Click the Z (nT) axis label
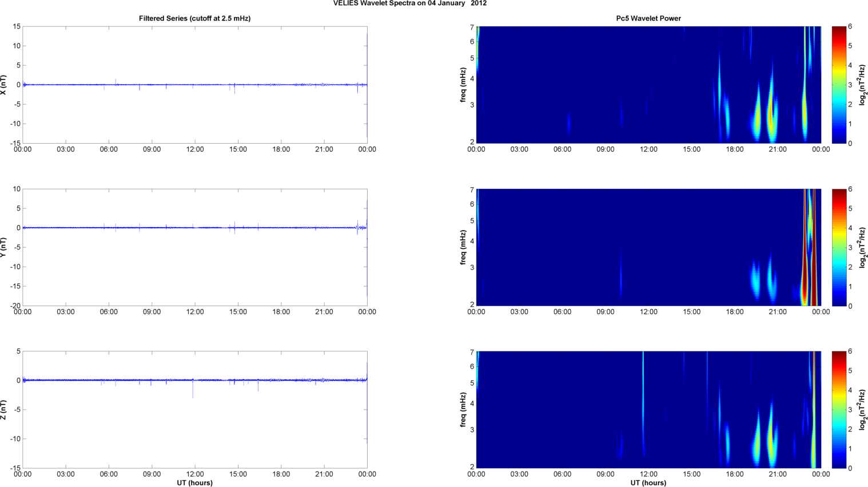 tap(3, 410)
